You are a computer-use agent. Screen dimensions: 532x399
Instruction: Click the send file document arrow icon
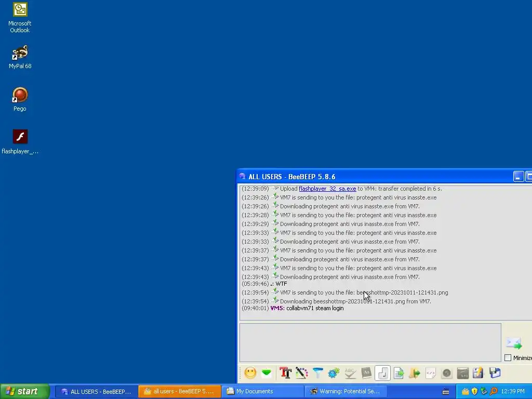(x=398, y=373)
